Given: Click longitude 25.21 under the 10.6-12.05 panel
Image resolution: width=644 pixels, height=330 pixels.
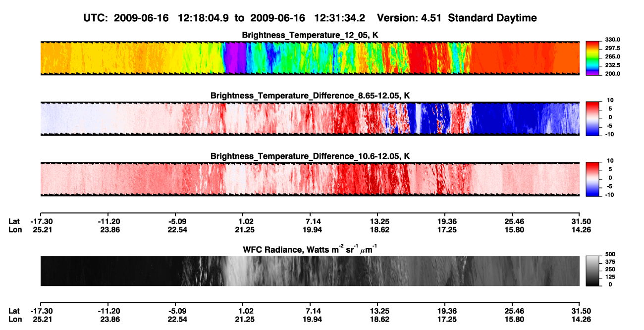Looking at the screenshot, I should [x=42, y=230].
